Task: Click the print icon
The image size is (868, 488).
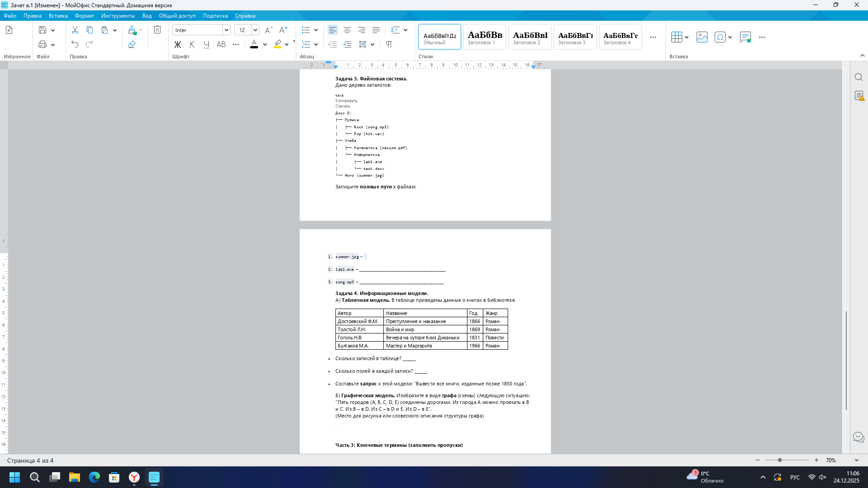Action: 42,44
